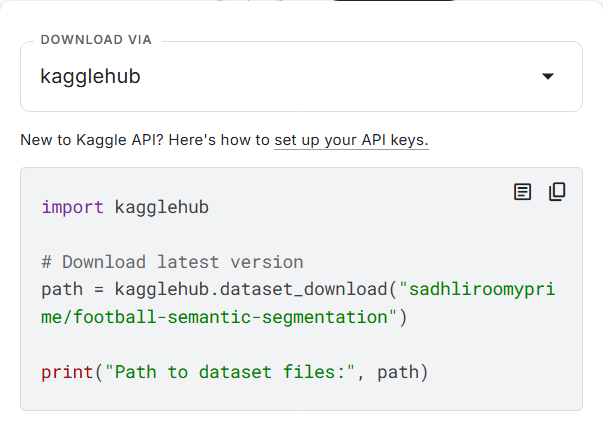Click 'kagglehub' on the import line

click(161, 207)
